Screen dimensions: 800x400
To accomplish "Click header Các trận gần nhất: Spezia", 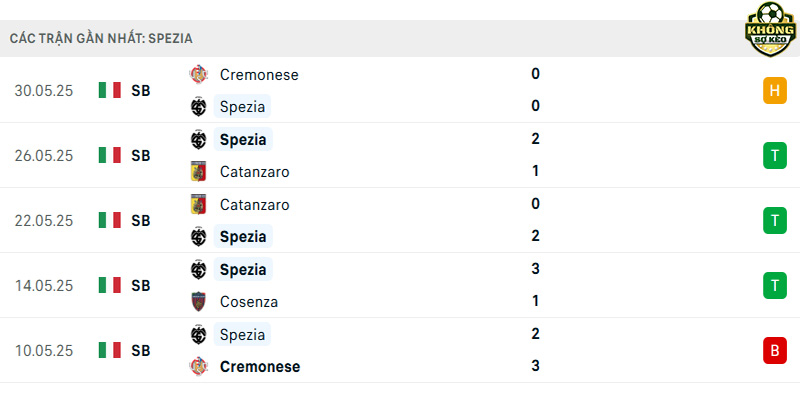I will [101, 39].
